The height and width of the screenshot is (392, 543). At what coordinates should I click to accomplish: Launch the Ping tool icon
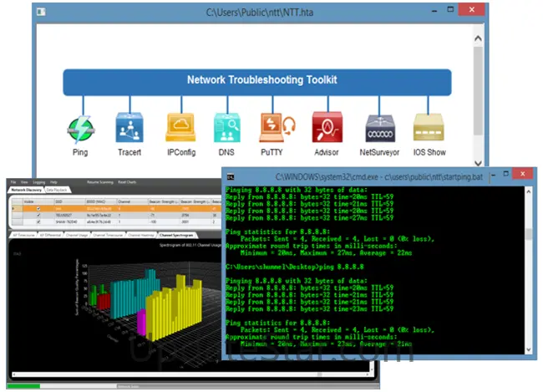click(81, 130)
